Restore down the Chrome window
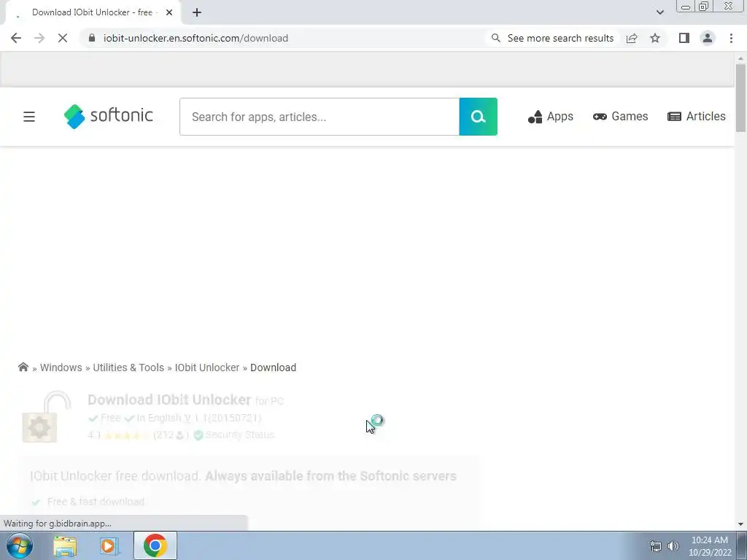 pos(704,6)
